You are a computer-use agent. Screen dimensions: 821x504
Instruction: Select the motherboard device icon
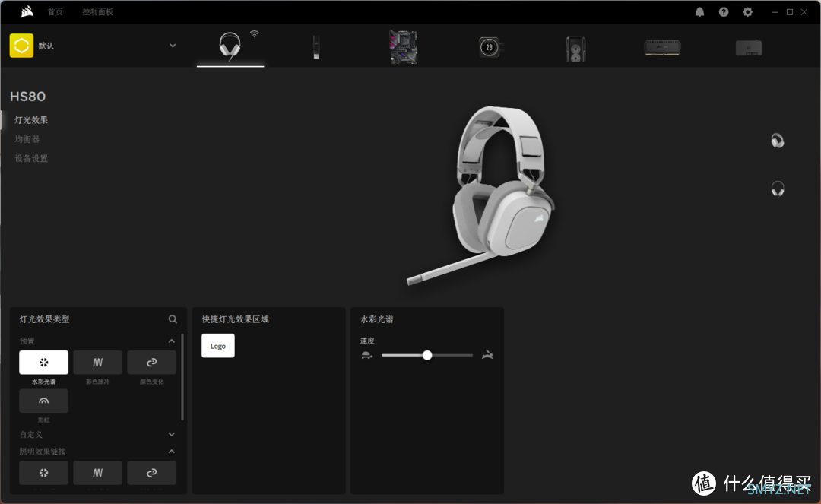click(403, 47)
